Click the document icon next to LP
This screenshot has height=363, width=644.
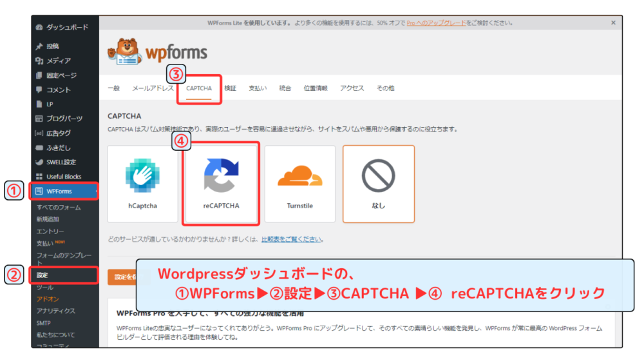pos(39,104)
